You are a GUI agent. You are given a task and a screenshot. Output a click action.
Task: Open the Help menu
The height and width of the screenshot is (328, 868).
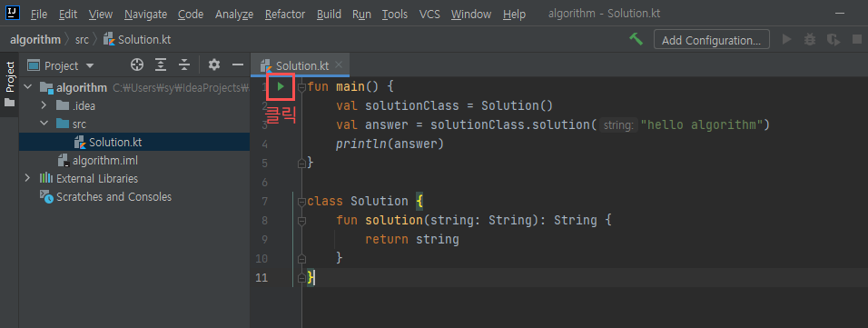pos(514,14)
